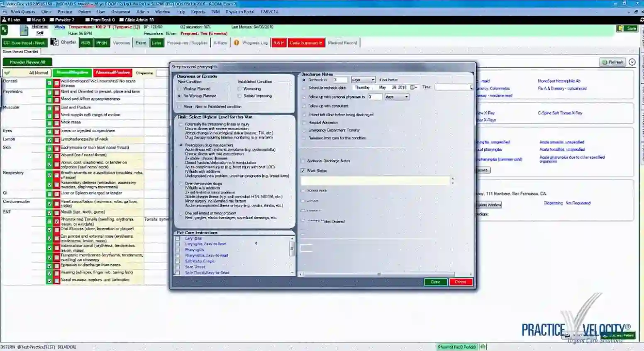Viewport: 644px width, 351px height.
Task: Toggle the Work Status checkbox
Action: tap(302, 171)
